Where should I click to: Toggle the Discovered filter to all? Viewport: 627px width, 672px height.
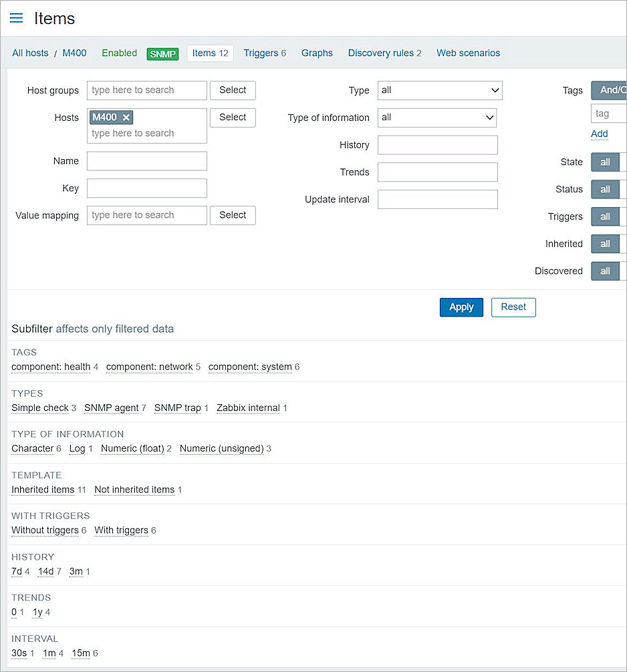605,271
